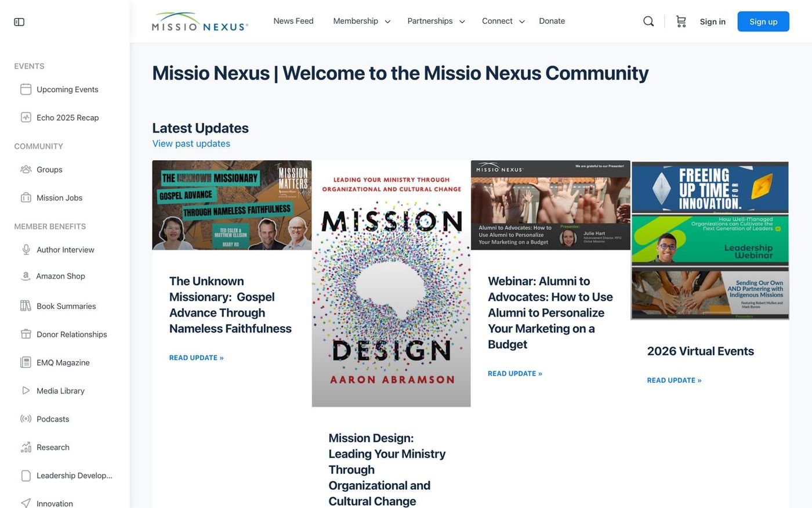This screenshot has height=508, width=812.
Task: Select Mission Jobs in the sidebar
Action: pyautogui.click(x=59, y=197)
